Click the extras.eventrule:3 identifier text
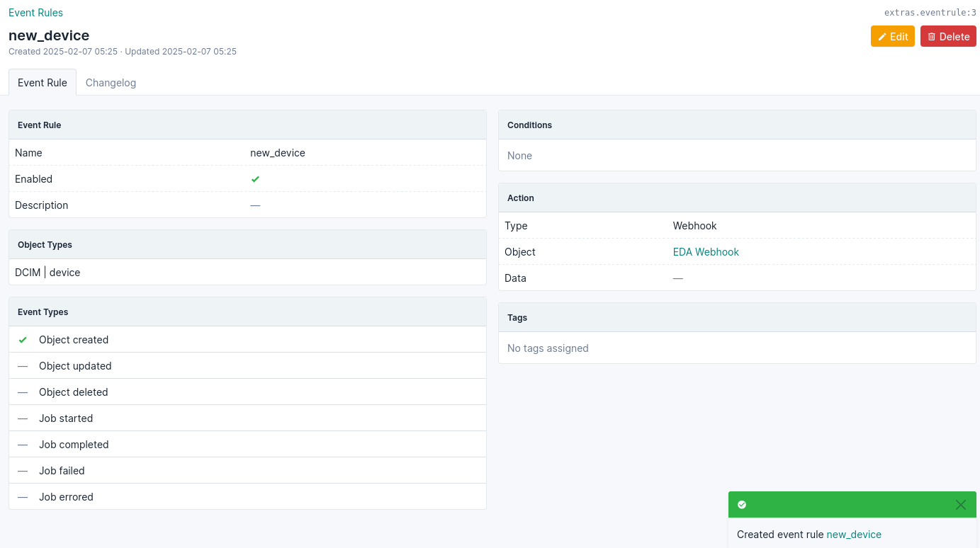The width and height of the screenshot is (980, 548). [x=930, y=13]
